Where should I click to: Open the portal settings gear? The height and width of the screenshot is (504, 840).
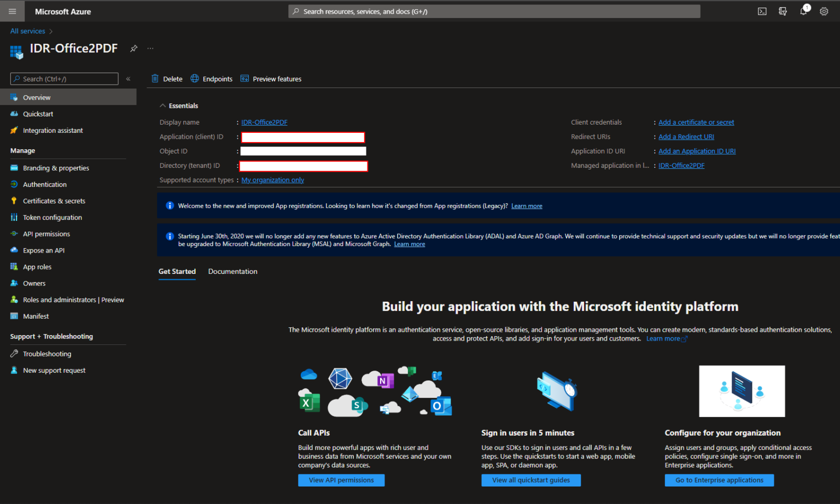[x=824, y=11]
